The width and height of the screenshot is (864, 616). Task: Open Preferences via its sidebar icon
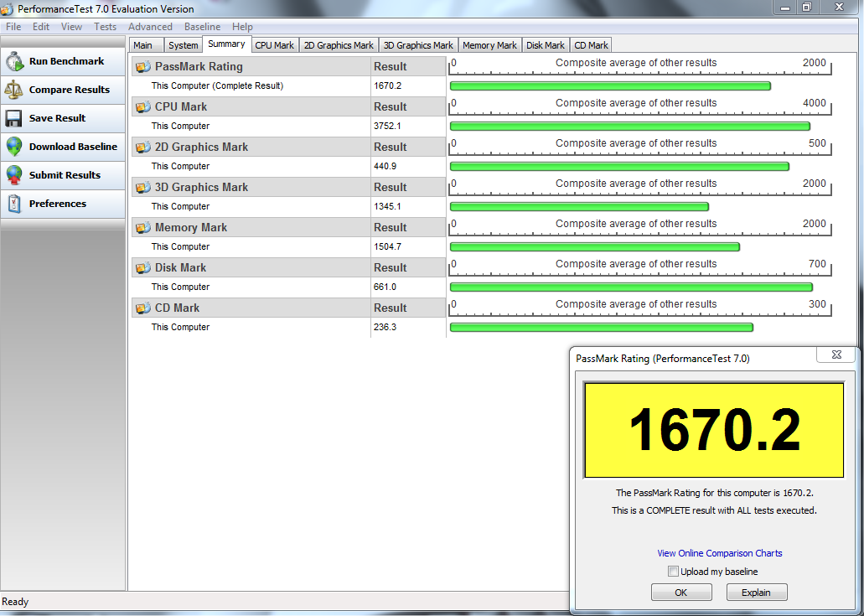pos(15,203)
